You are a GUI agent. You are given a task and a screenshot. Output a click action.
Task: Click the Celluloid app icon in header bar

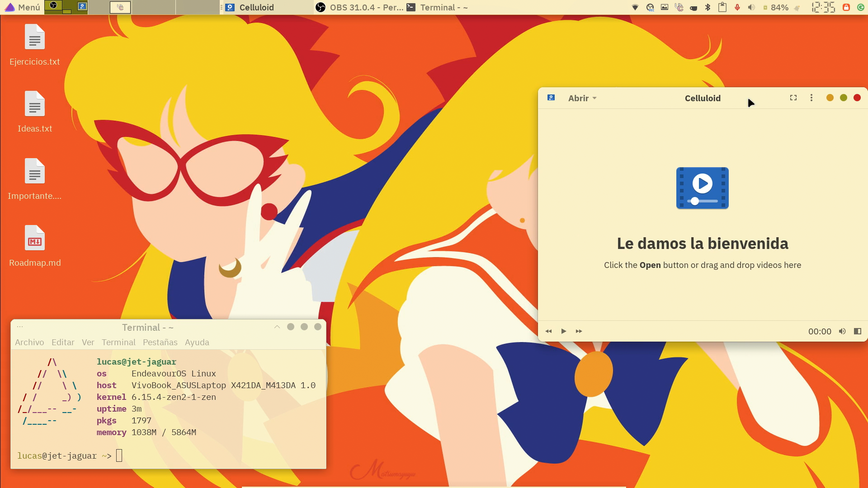[x=551, y=98]
